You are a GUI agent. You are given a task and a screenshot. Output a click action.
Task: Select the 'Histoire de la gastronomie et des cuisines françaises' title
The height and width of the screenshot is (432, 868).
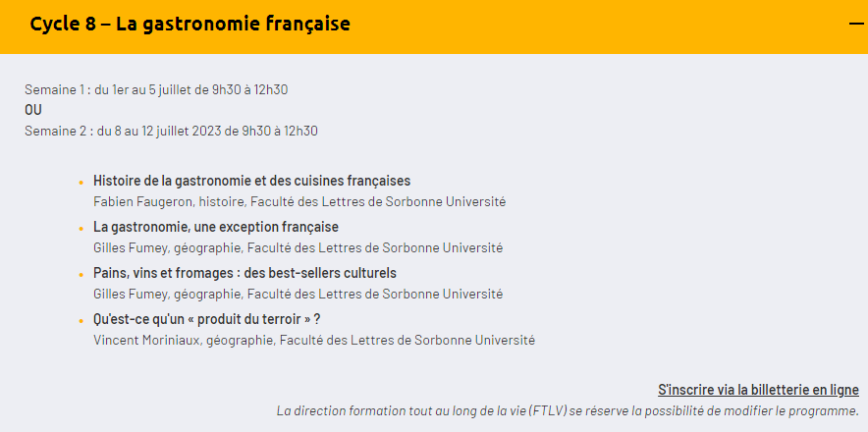click(252, 181)
